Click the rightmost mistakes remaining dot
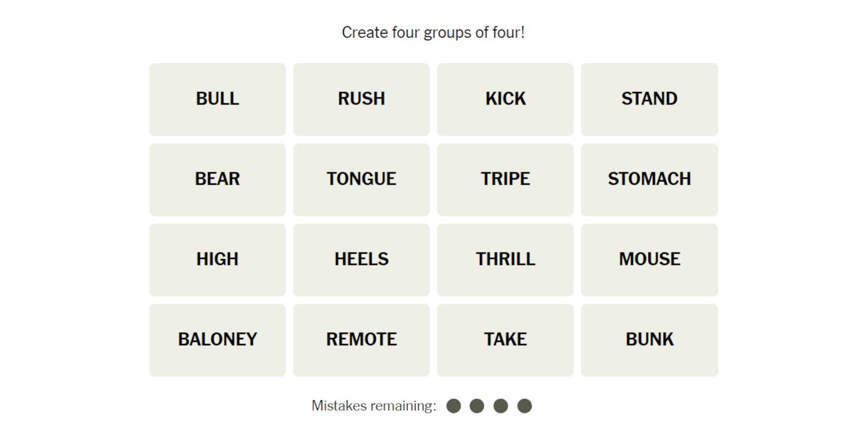 524,406
